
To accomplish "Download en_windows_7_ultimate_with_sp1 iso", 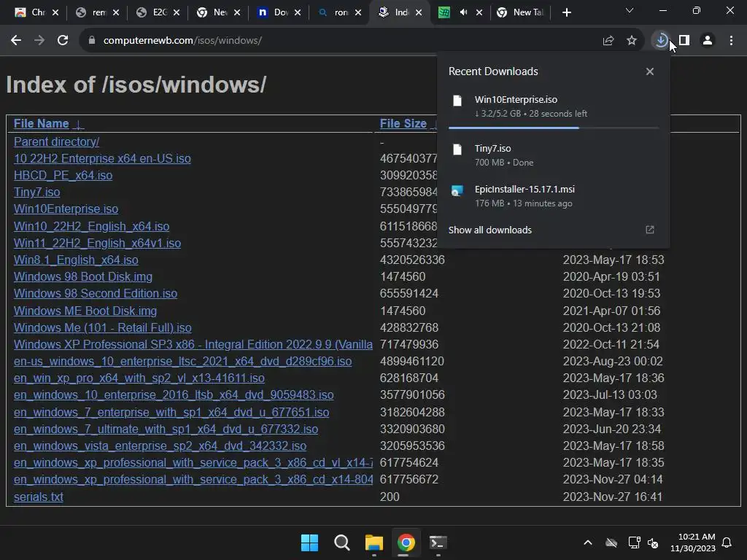I will click(x=166, y=429).
